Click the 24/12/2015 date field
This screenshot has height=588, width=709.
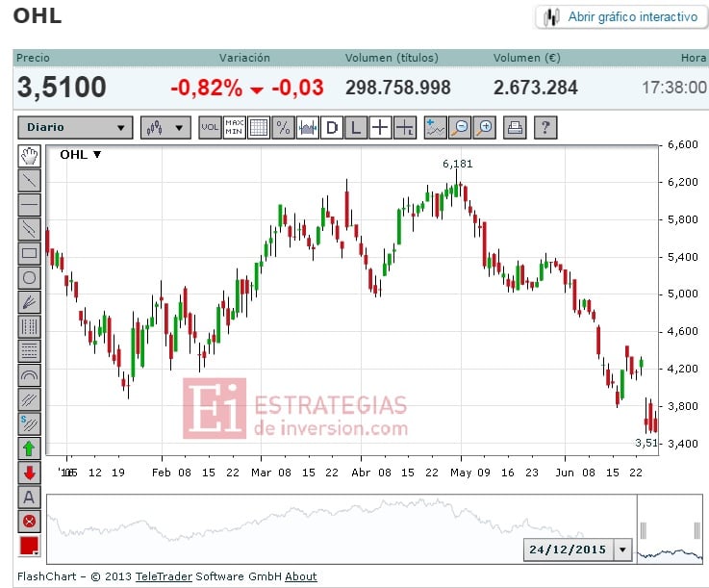(569, 550)
